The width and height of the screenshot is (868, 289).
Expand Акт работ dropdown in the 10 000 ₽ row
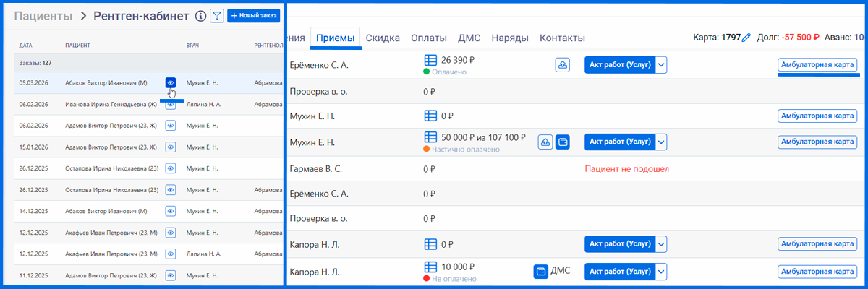(661, 272)
